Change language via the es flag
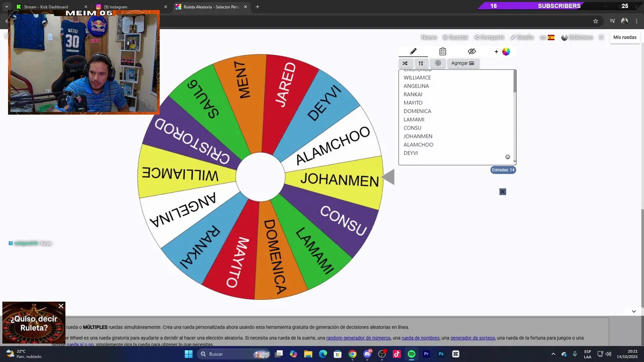The width and height of the screenshot is (644, 362). pyautogui.click(x=547, y=37)
